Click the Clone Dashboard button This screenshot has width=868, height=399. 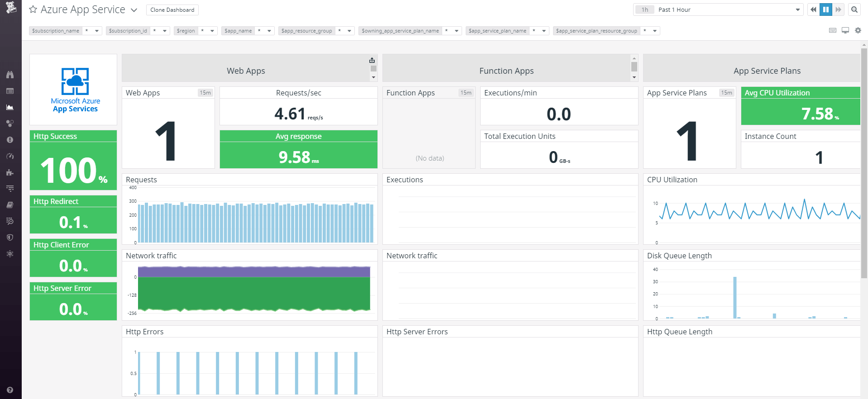coord(172,9)
